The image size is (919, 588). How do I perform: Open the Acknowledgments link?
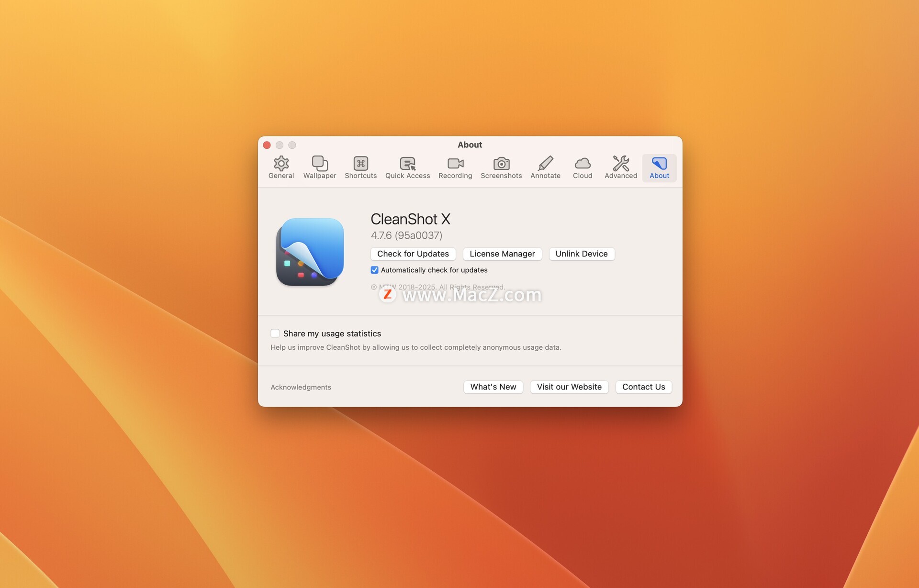point(301,387)
